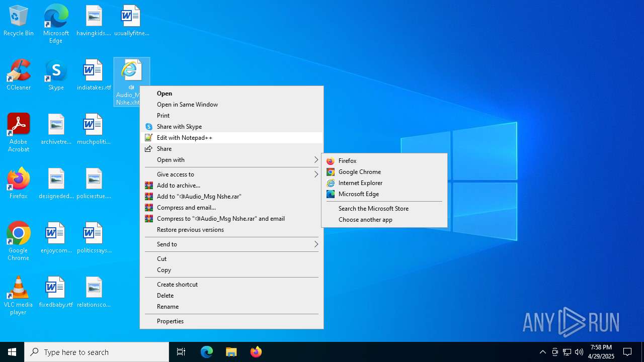The width and height of the screenshot is (644, 362).
Task: Open File Explorer from the taskbar
Action: click(231, 352)
